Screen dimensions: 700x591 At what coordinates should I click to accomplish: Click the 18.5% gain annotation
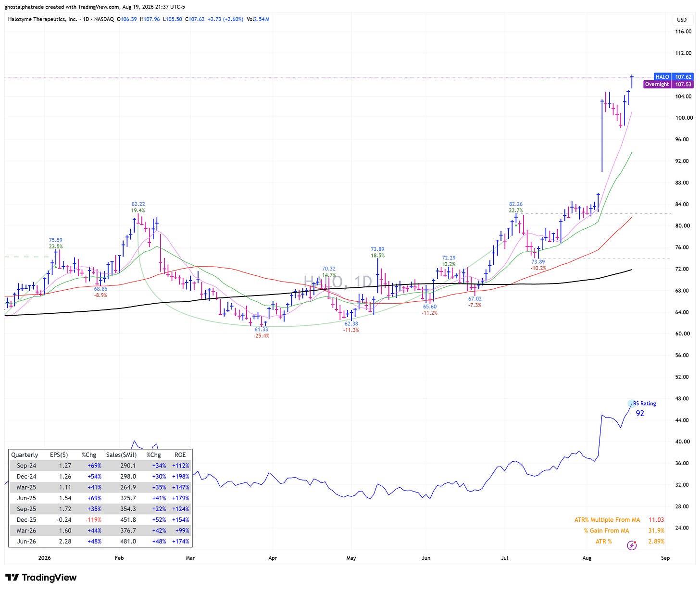click(x=377, y=256)
